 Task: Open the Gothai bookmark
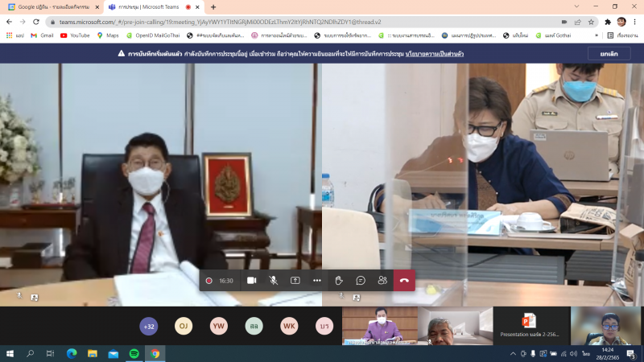(x=553, y=35)
